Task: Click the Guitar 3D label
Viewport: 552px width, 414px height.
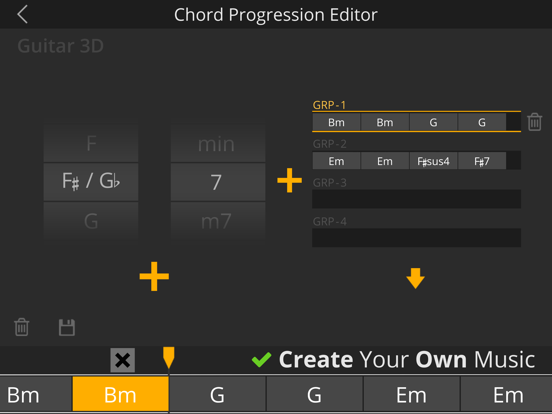Action: [x=61, y=46]
